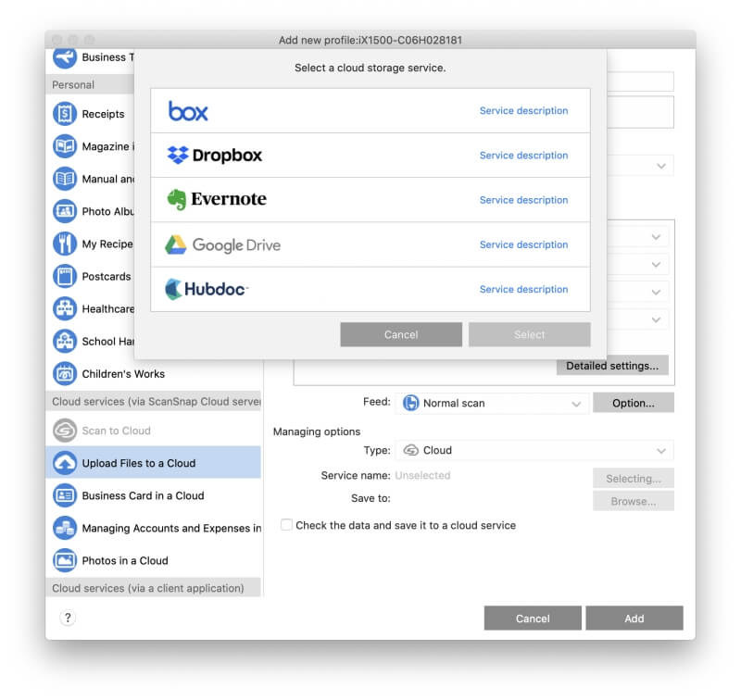Click the Healthcare profile icon
The height and width of the screenshot is (700, 741).
(65, 309)
